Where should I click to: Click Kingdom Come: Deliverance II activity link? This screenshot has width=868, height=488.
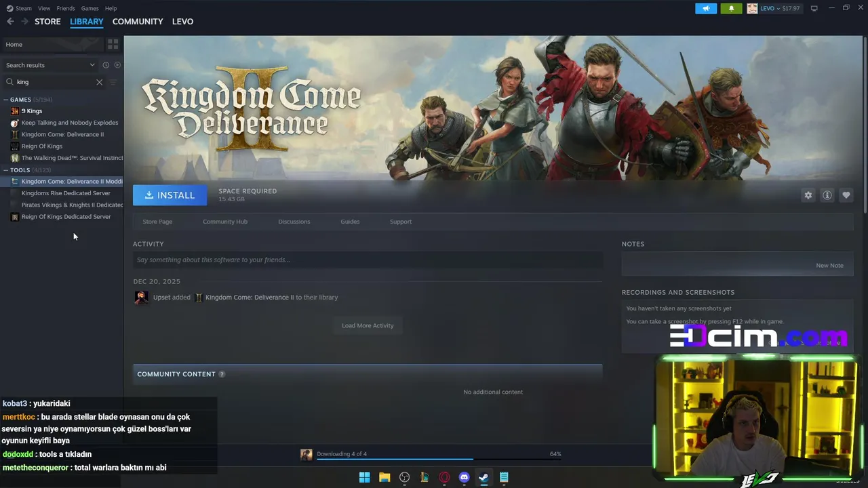pyautogui.click(x=250, y=298)
